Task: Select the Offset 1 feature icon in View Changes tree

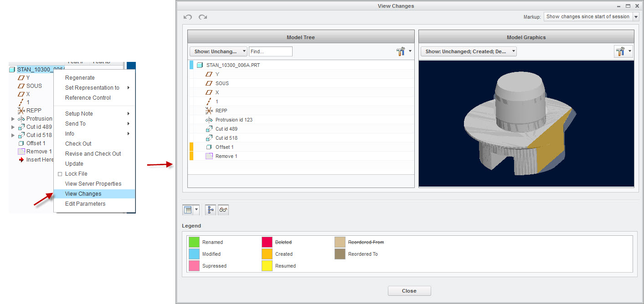Action: [209, 147]
